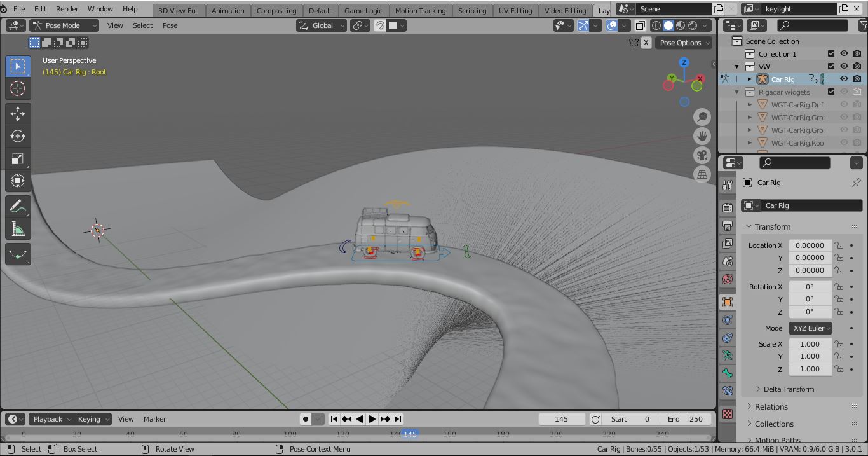Switch perspective/orthographic grid icon

click(702, 174)
